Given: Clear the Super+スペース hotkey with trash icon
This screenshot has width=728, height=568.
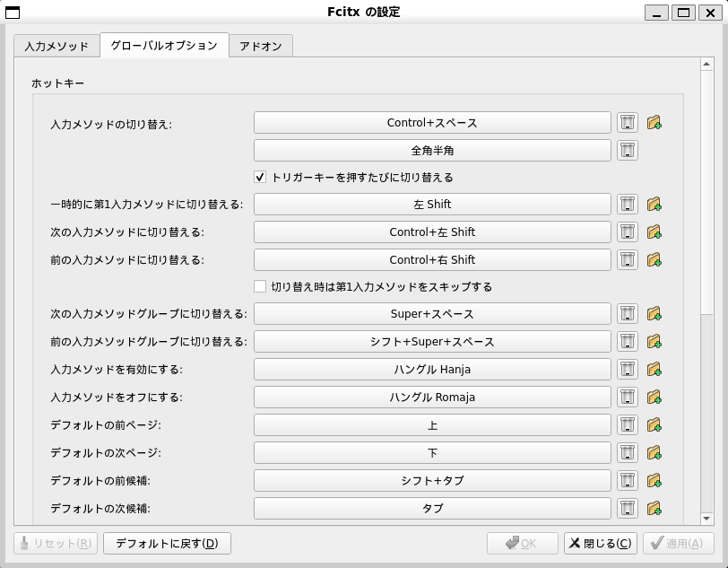Looking at the screenshot, I should [x=628, y=314].
